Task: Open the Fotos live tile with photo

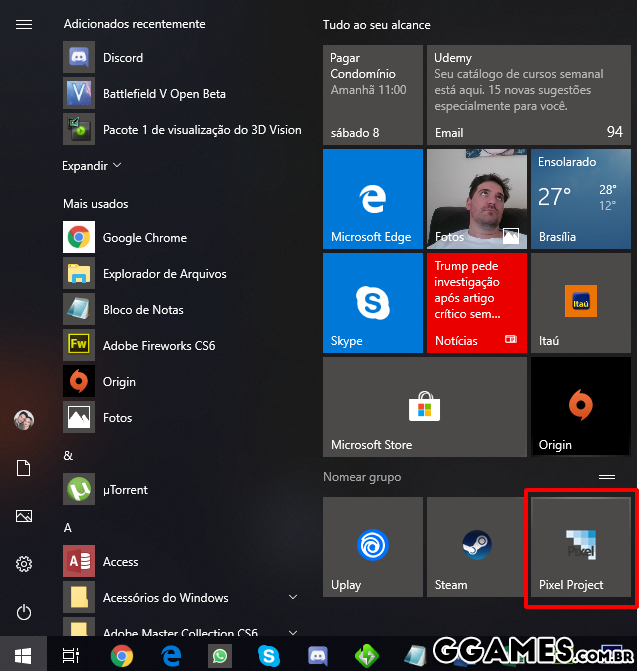Action: point(477,199)
